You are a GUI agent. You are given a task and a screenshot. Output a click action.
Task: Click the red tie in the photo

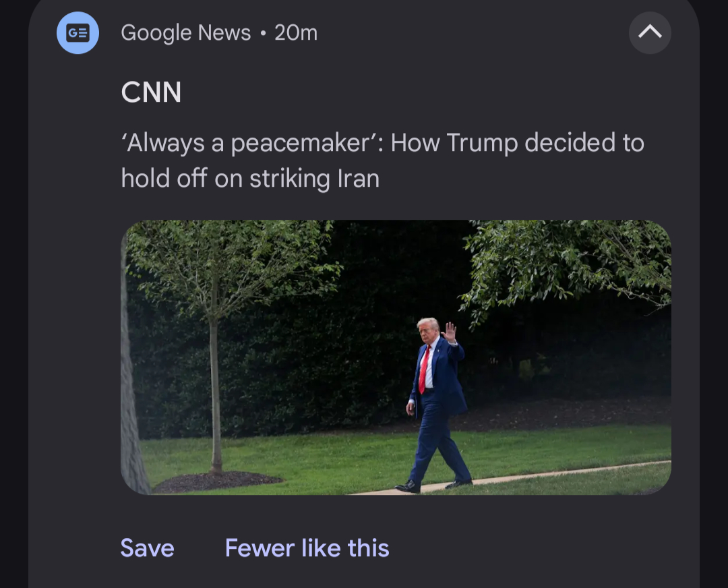424,370
